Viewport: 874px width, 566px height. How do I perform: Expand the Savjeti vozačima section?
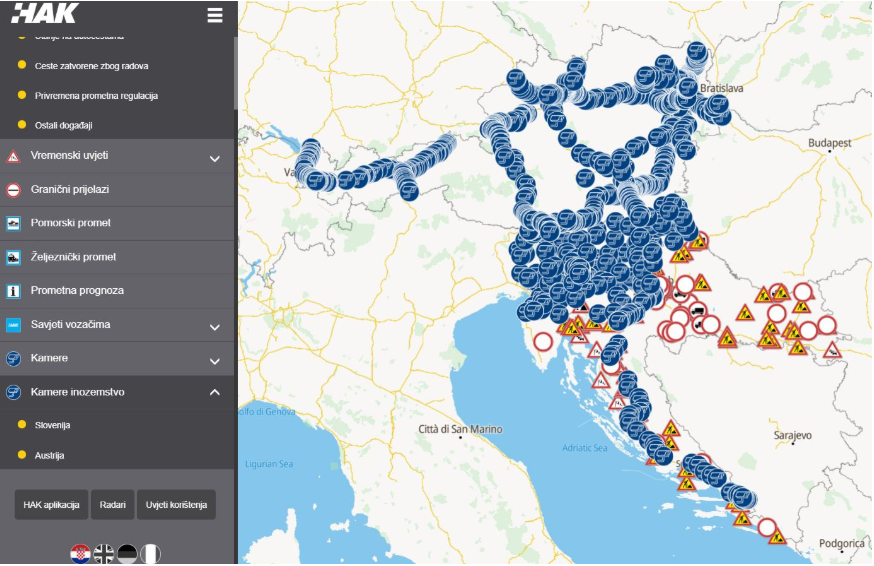[x=214, y=325]
